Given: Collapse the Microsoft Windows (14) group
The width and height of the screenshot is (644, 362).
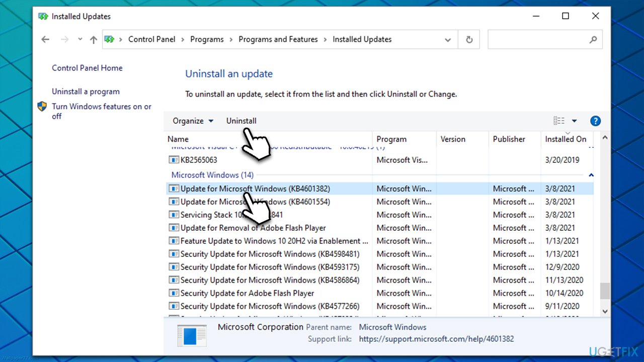Looking at the screenshot, I should click(591, 175).
